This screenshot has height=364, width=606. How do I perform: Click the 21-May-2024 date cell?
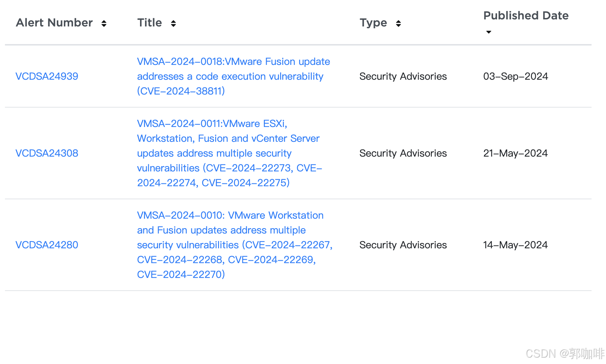[x=515, y=153]
